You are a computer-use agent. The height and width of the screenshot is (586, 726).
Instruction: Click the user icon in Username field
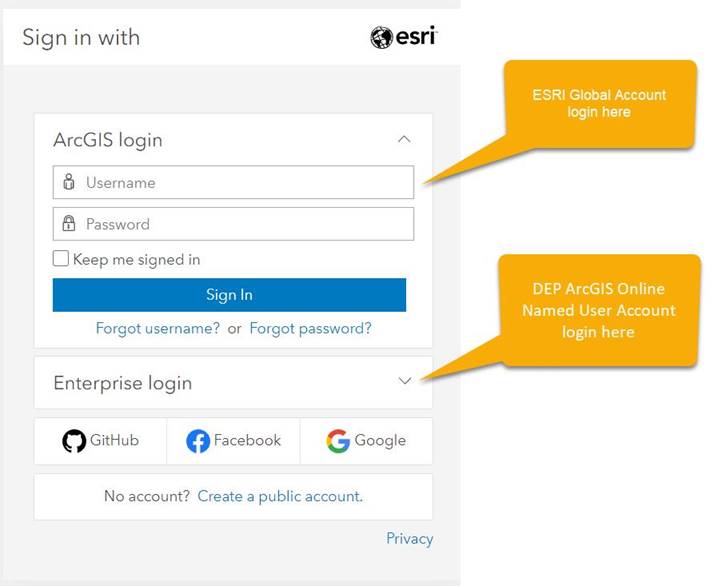click(69, 182)
